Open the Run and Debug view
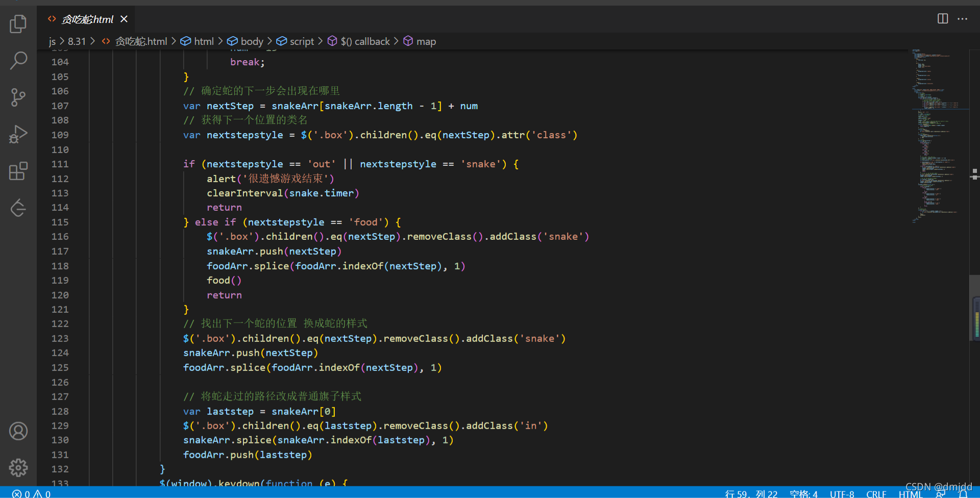The height and width of the screenshot is (498, 980). (18, 134)
